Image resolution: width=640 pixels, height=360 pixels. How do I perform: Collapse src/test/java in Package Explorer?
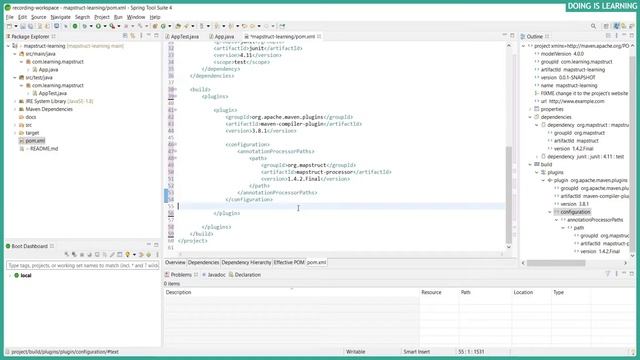click(15, 78)
